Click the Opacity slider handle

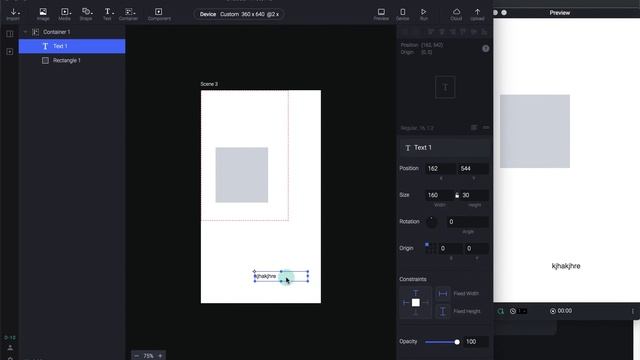(x=457, y=342)
